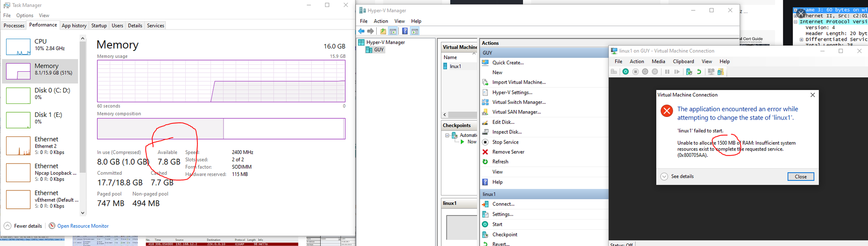Click the Checkpoint icon in VM Connection toolbar
Viewport: 868px width, 246px height.
point(689,72)
